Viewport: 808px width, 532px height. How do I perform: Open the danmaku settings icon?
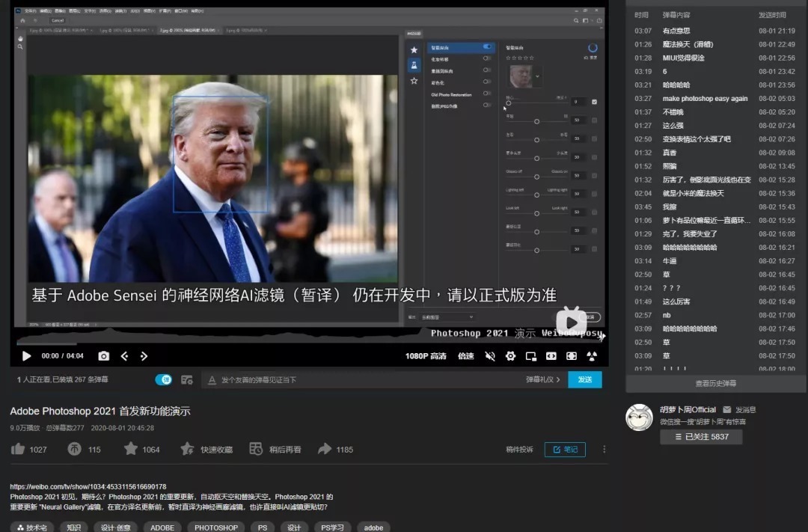pos(187,380)
